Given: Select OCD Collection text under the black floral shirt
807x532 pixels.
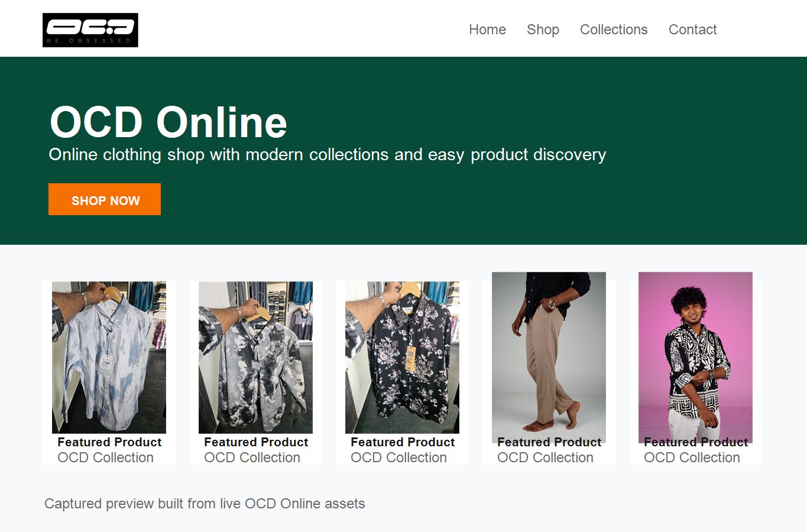Looking at the screenshot, I should pyautogui.click(x=398, y=458).
